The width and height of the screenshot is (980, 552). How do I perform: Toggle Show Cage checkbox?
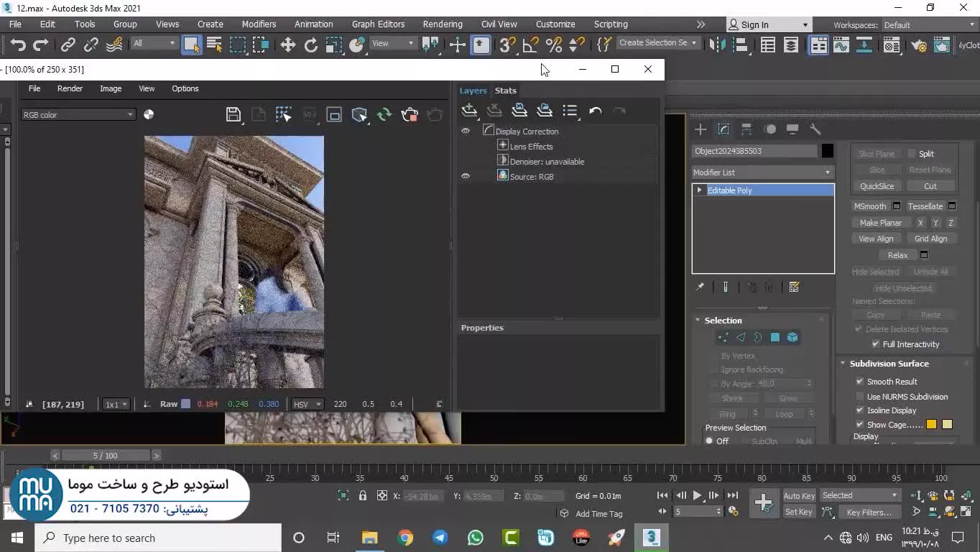click(x=860, y=425)
